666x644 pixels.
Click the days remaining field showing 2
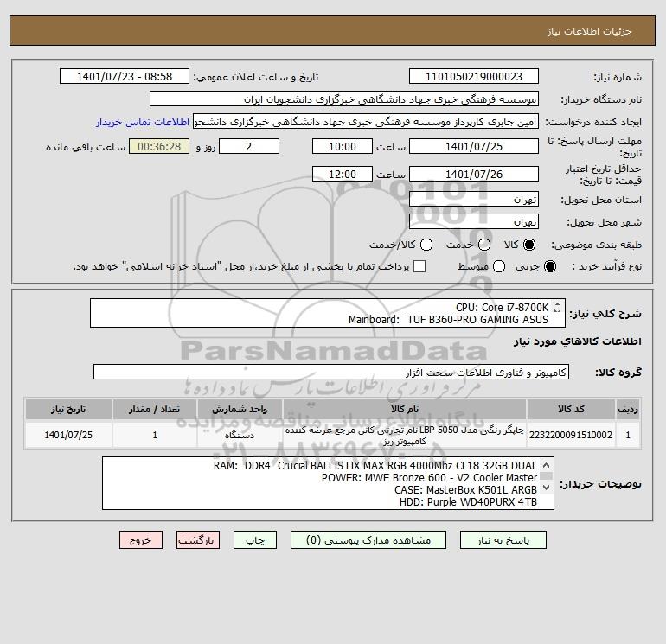coord(249,146)
